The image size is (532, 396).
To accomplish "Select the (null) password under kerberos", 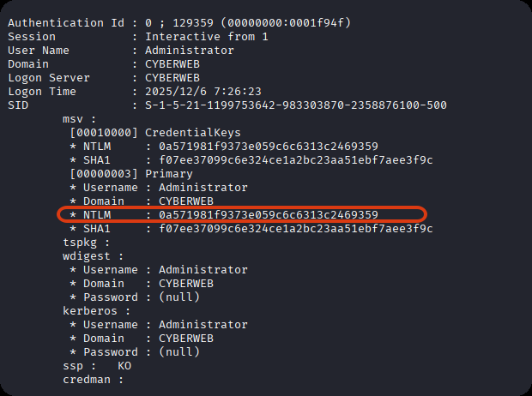I will tap(179, 352).
